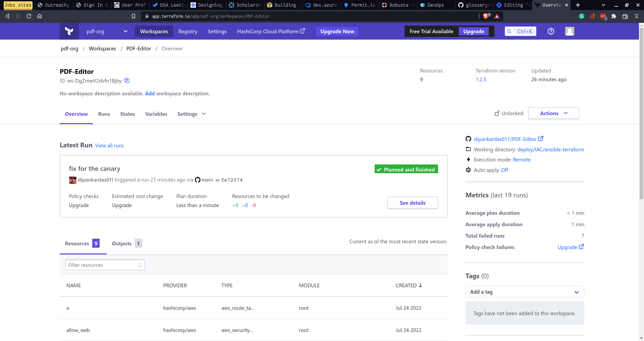This screenshot has height=341, width=644.
Task: Go to the browser home page icon
Action: pyautogui.click(x=40, y=16)
